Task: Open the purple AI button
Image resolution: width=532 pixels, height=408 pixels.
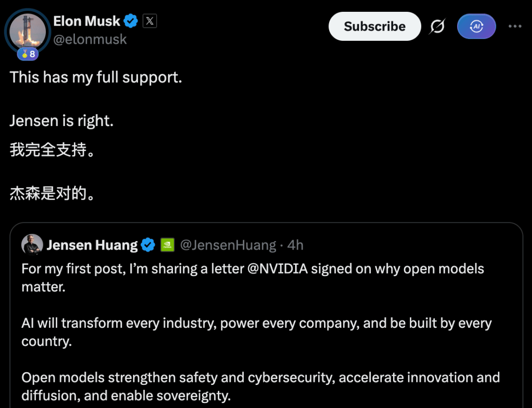Action: tap(476, 27)
